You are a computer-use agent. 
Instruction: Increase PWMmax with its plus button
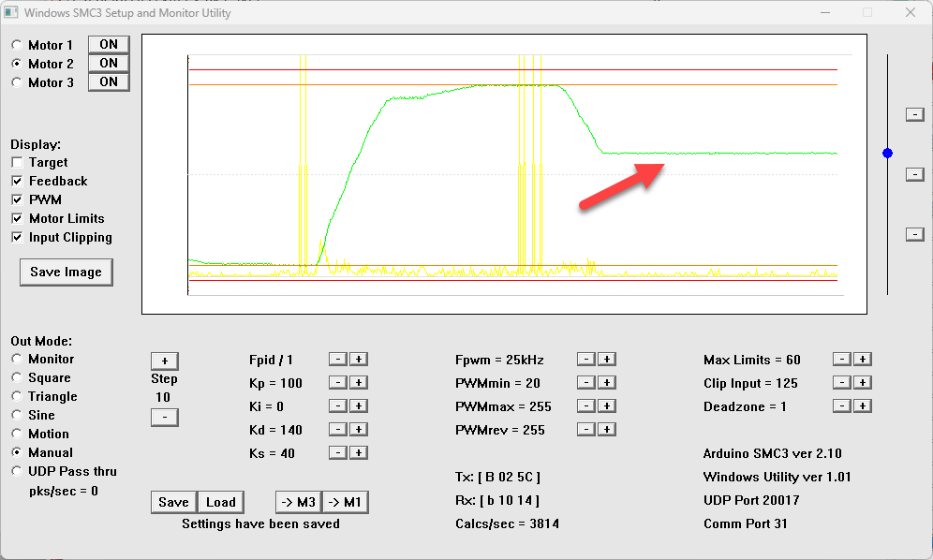tap(606, 406)
